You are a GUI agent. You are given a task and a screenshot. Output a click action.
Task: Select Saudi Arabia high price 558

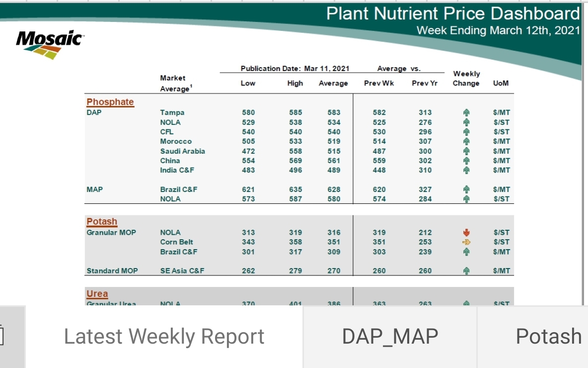pos(295,151)
